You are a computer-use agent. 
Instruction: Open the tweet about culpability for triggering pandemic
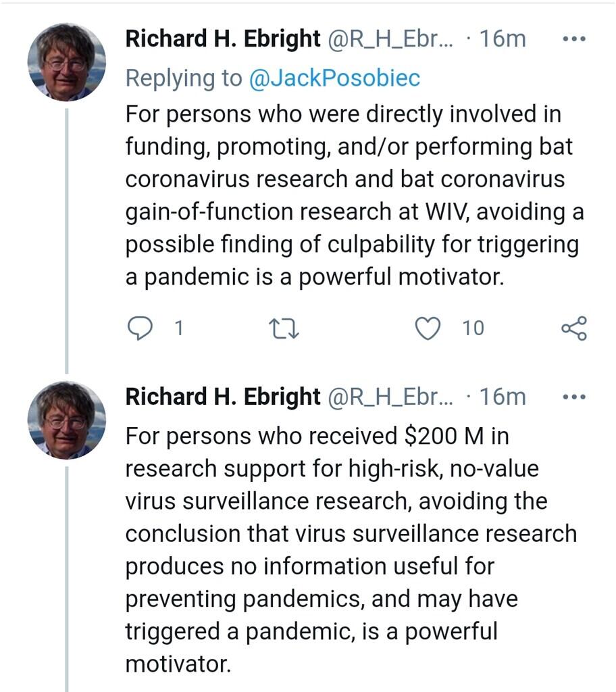[355, 195]
